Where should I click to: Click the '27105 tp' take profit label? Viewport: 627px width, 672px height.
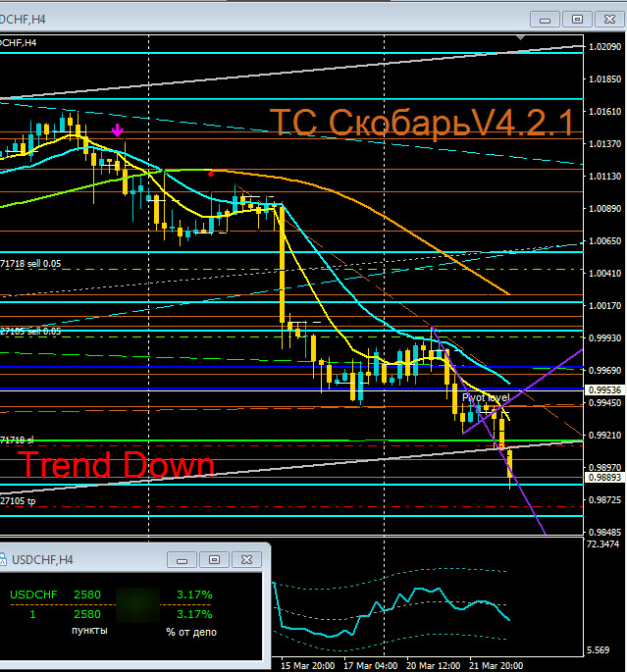[x=19, y=500]
